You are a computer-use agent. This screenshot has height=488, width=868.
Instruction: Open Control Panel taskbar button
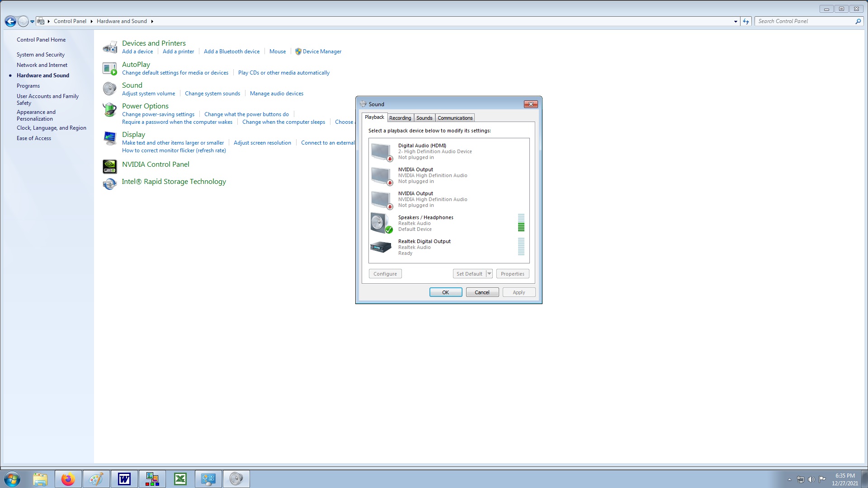click(x=208, y=479)
